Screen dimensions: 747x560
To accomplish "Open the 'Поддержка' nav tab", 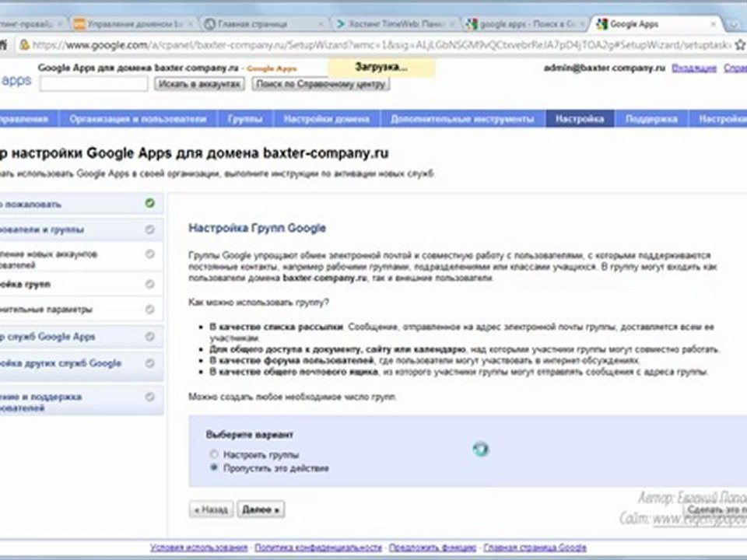I will click(651, 118).
